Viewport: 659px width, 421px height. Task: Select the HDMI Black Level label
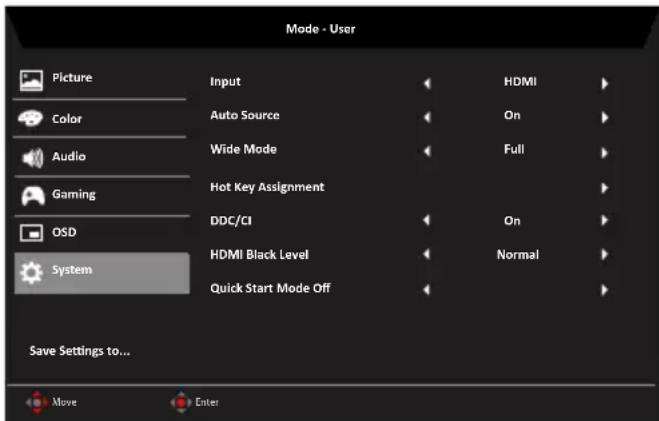point(259,255)
